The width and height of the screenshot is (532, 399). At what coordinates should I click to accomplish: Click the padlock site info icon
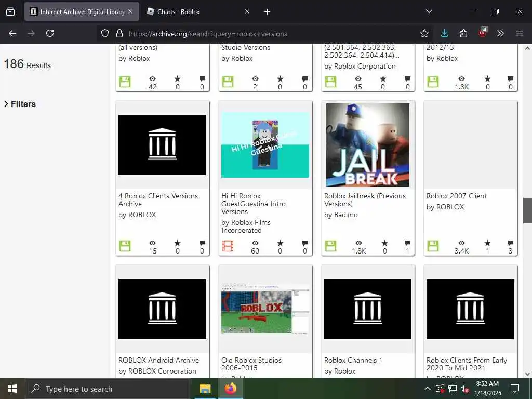coord(119,33)
